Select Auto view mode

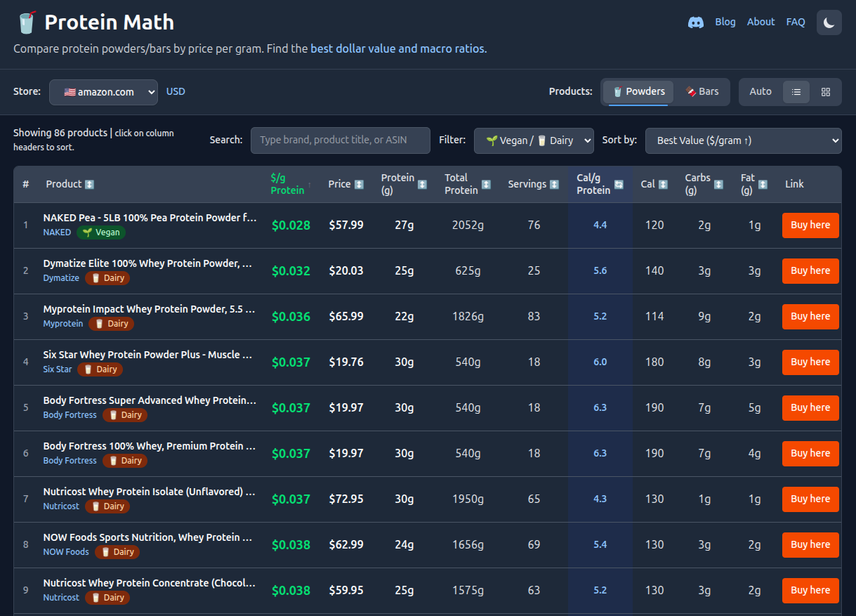coord(760,92)
